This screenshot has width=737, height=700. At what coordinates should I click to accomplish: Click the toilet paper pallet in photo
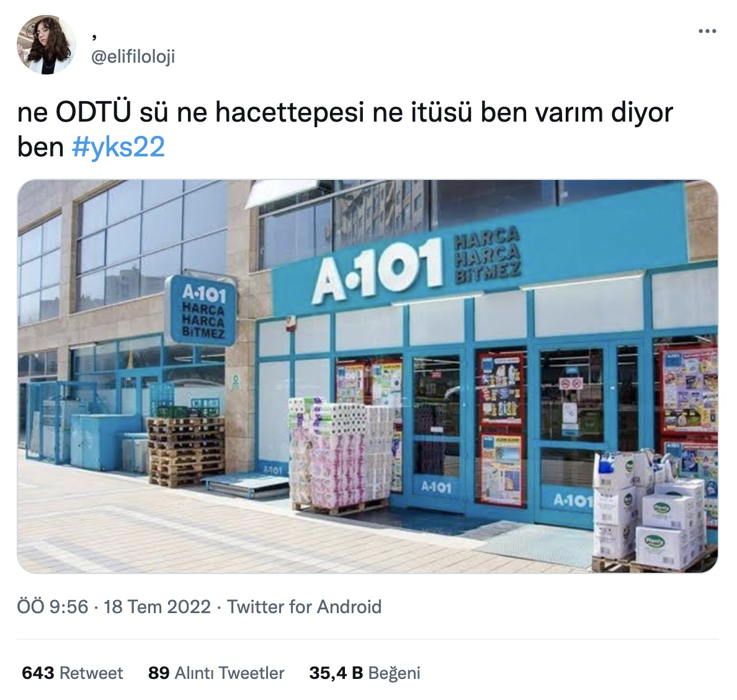(341, 455)
